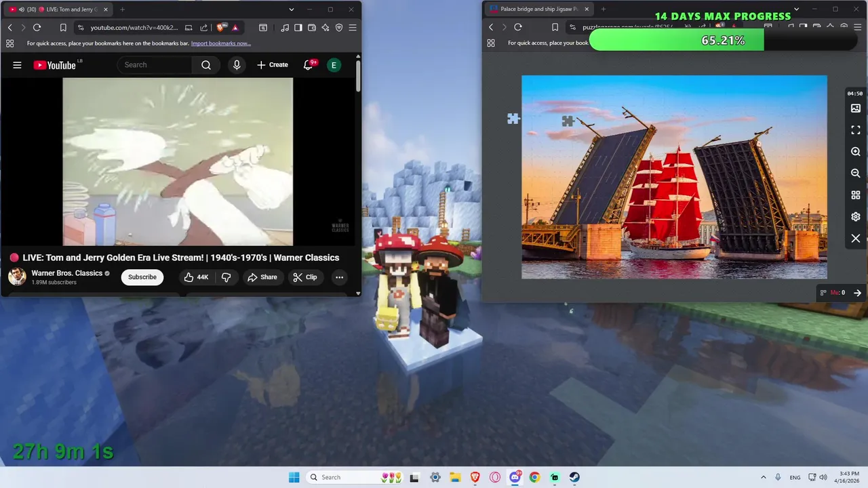Bookmark the YouTube page
This screenshot has width=868, height=488.
(x=63, y=27)
